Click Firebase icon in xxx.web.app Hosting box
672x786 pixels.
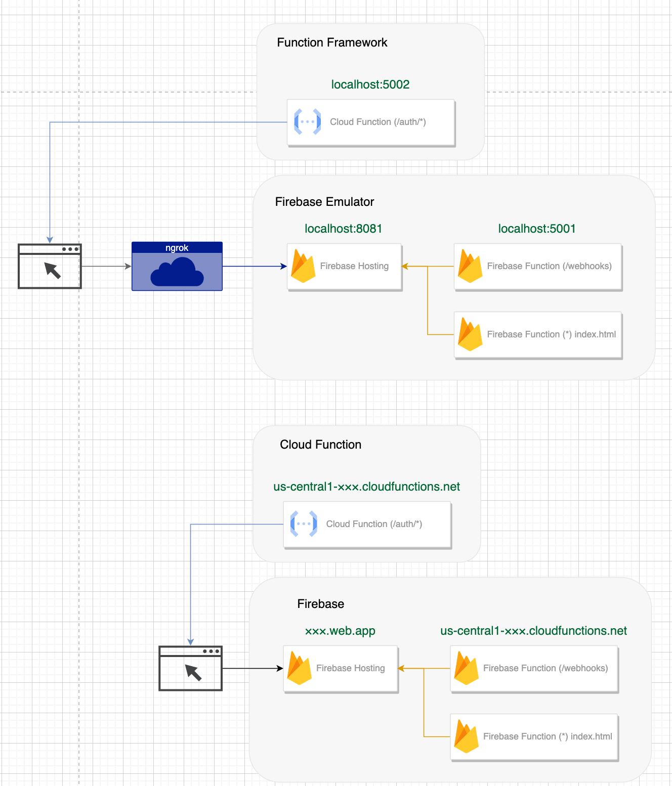point(299,668)
